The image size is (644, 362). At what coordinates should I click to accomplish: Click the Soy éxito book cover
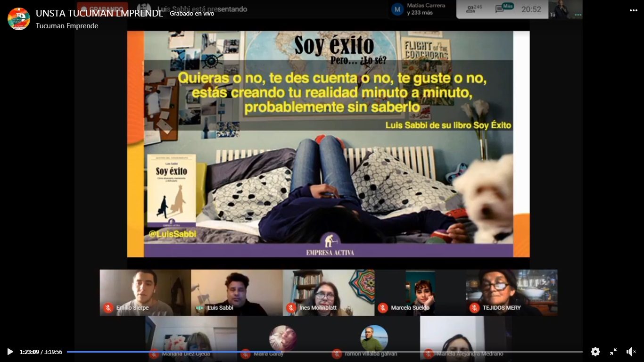pos(171,191)
